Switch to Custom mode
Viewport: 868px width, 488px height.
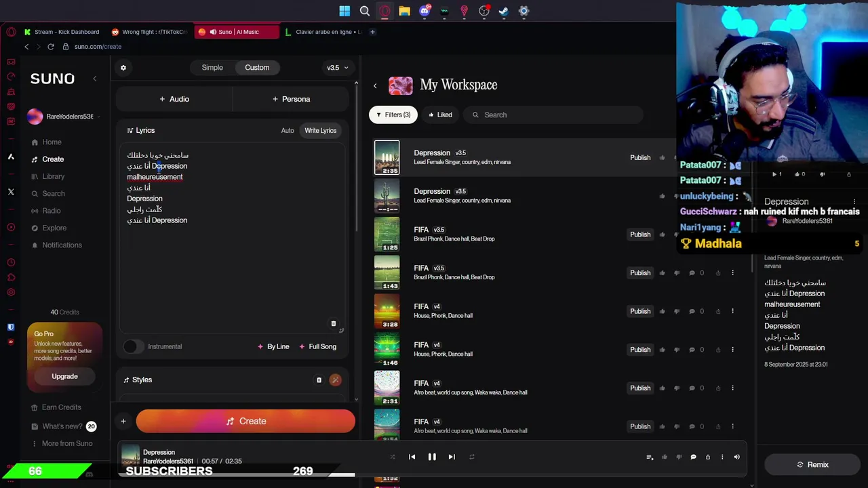click(x=257, y=68)
